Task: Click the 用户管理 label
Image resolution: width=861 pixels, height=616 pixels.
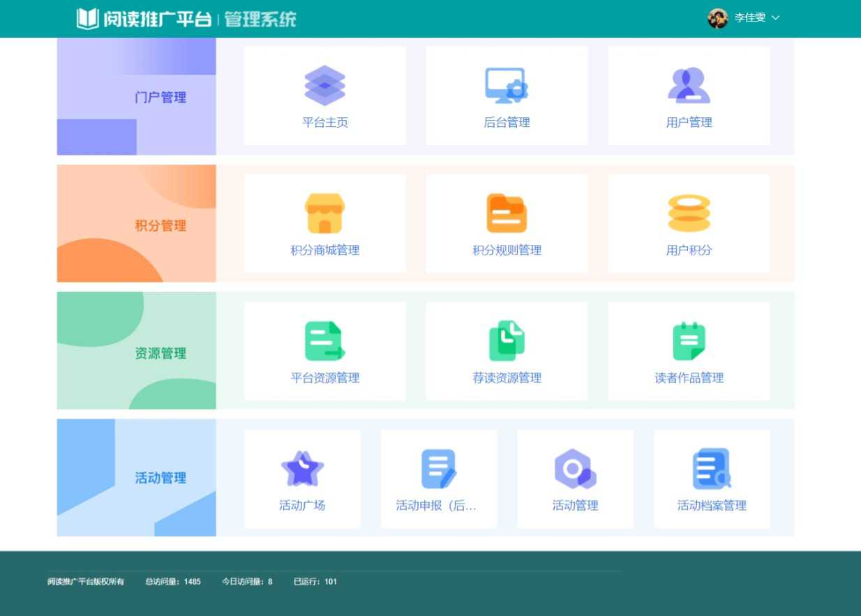Action: click(x=689, y=123)
